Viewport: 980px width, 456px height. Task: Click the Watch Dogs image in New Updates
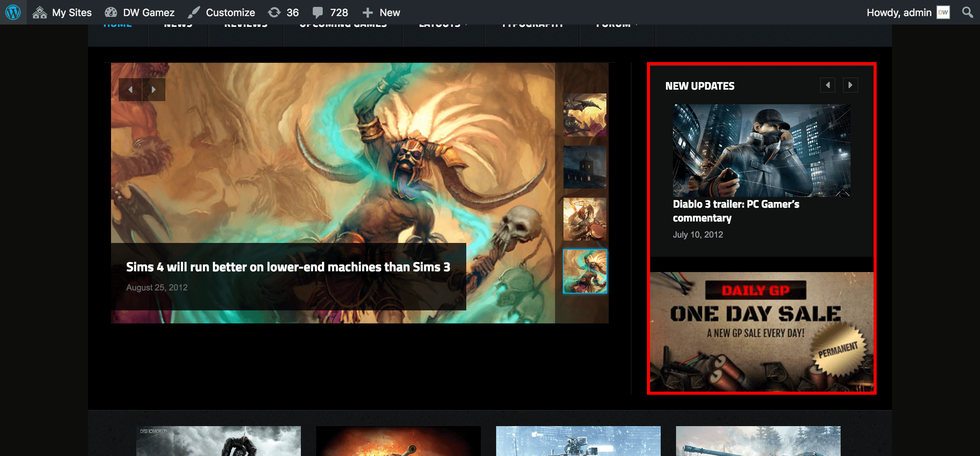tap(762, 151)
